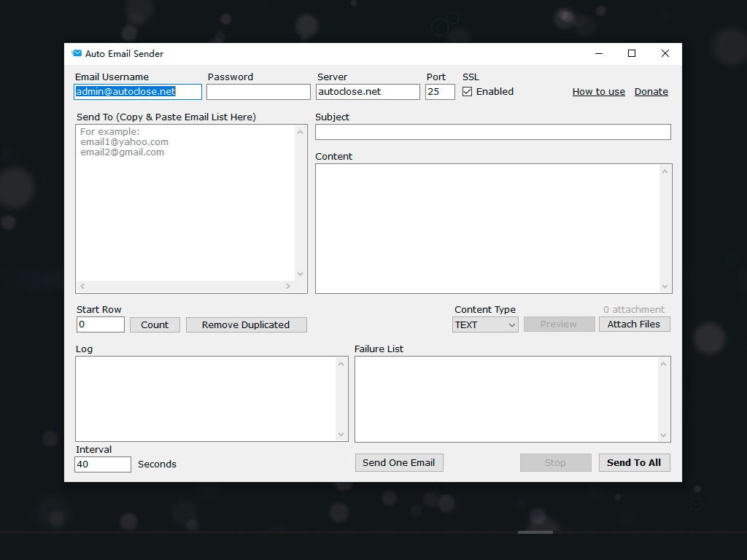Focus the Server input field
747x560 pixels.
coord(368,92)
